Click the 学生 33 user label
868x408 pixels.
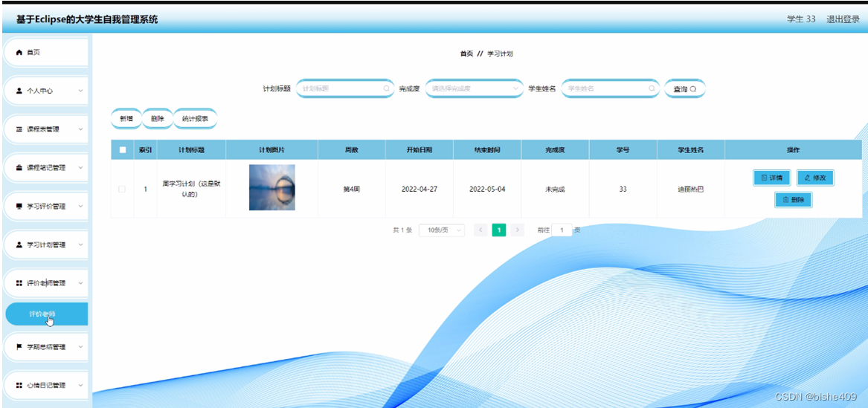pyautogui.click(x=801, y=19)
